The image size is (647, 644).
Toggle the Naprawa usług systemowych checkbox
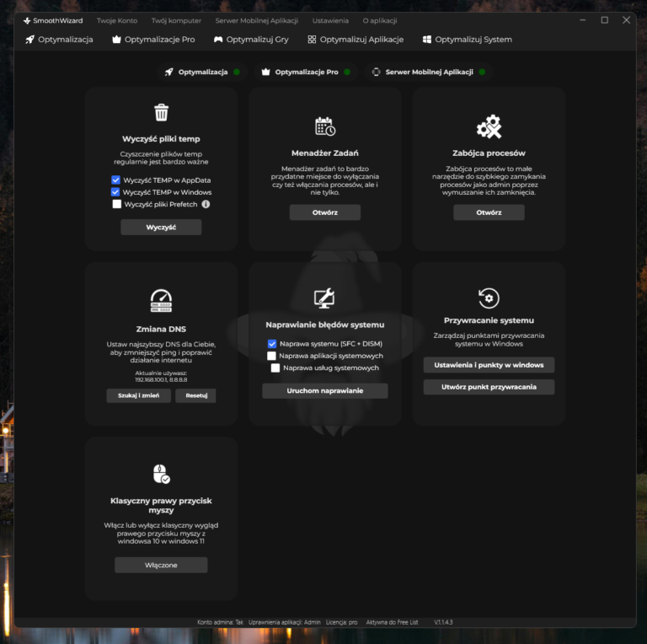275,368
